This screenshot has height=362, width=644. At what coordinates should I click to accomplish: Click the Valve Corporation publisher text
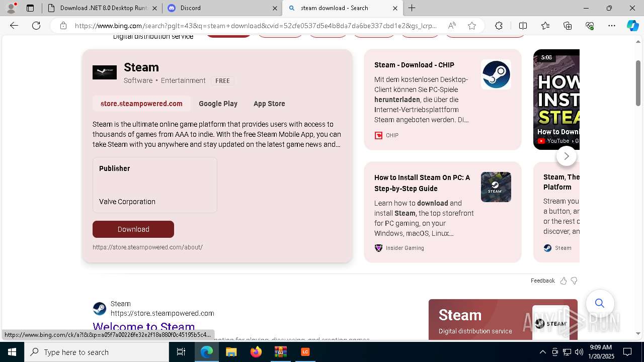(127, 202)
